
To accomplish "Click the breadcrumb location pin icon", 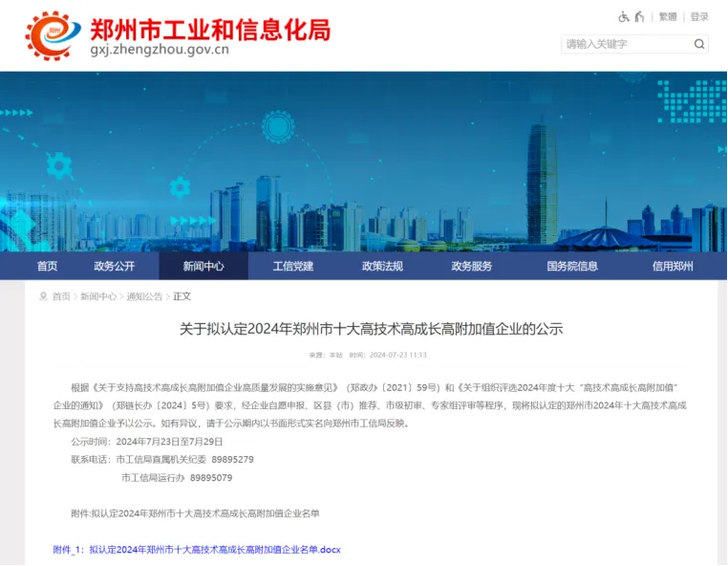I will [43, 296].
